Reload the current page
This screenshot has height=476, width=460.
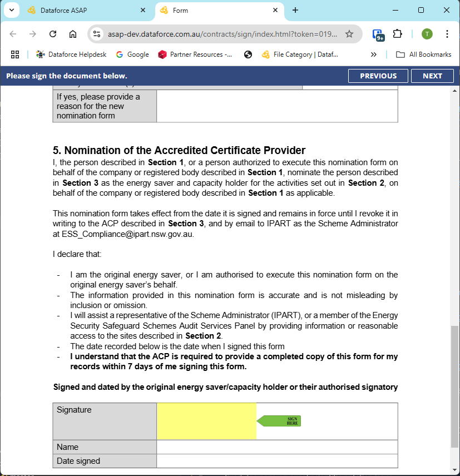point(53,34)
